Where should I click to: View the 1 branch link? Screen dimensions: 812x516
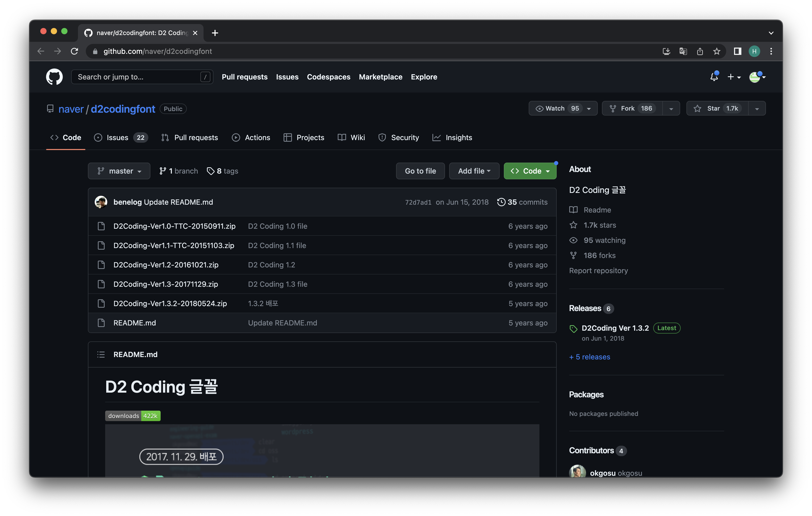click(x=178, y=171)
